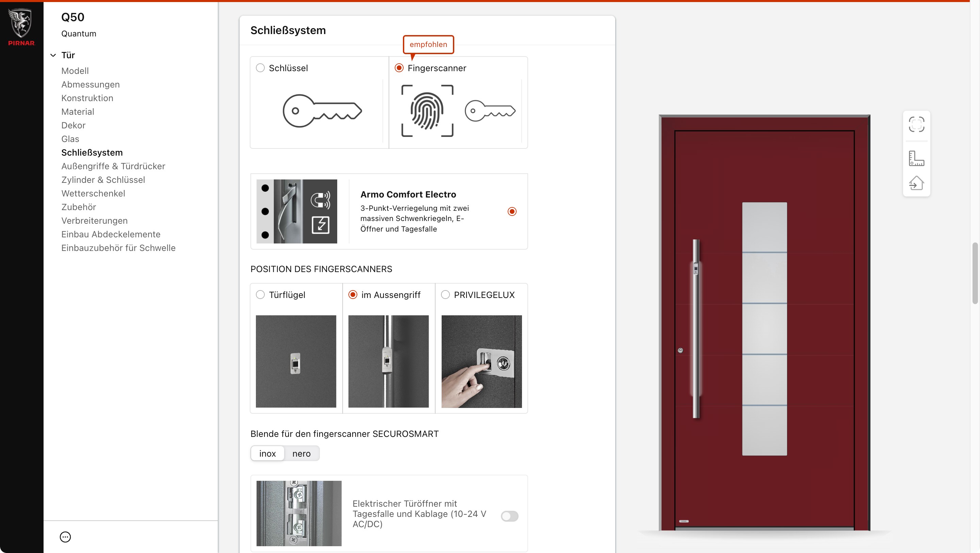980x553 pixels.
Task: Choose PRIVILEGELUX radio option
Action: point(445,295)
